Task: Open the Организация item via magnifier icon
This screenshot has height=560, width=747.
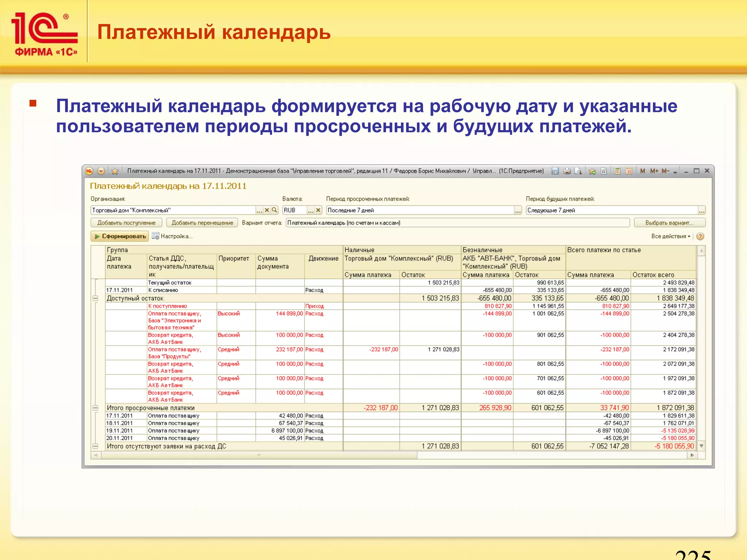Action: (x=274, y=210)
